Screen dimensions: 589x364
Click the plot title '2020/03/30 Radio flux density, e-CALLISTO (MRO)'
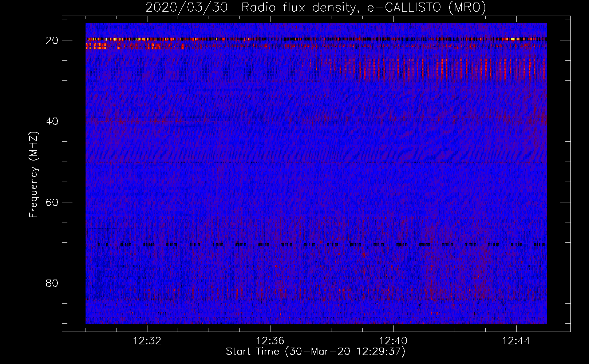tap(316, 8)
